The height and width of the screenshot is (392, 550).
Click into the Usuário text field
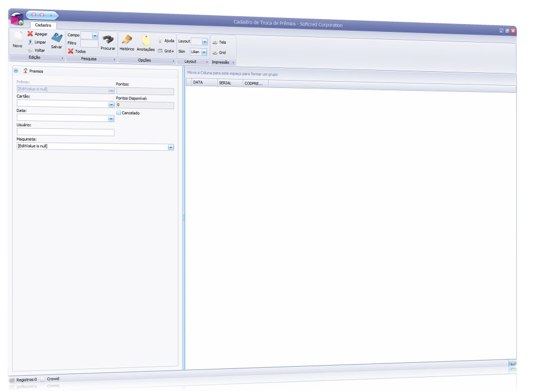click(66, 133)
